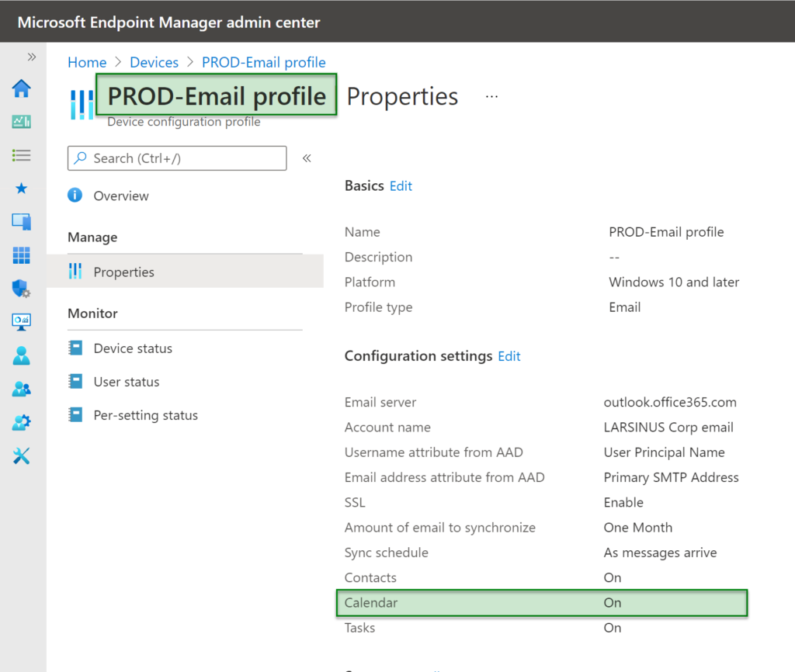Click the Tasks setting On value
Image resolution: width=795 pixels, height=672 pixels.
[612, 628]
